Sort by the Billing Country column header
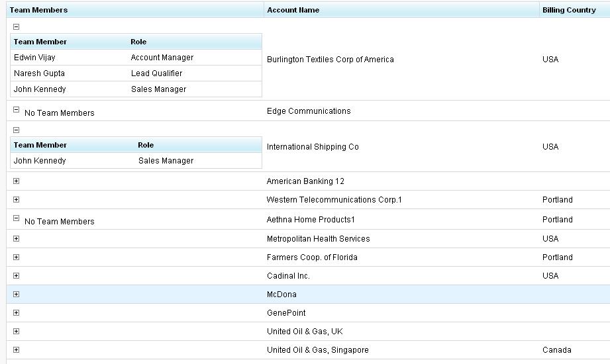This screenshot has width=610, height=364. point(569,10)
